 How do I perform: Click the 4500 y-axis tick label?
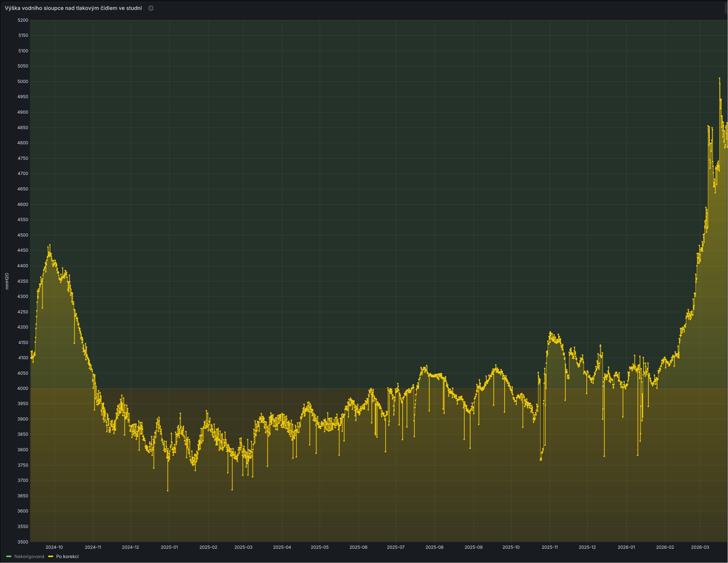tap(23, 235)
